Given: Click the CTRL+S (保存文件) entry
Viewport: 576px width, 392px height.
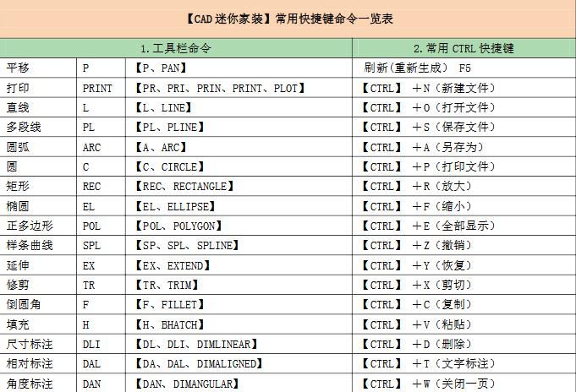Looking at the screenshot, I should coord(464,128).
